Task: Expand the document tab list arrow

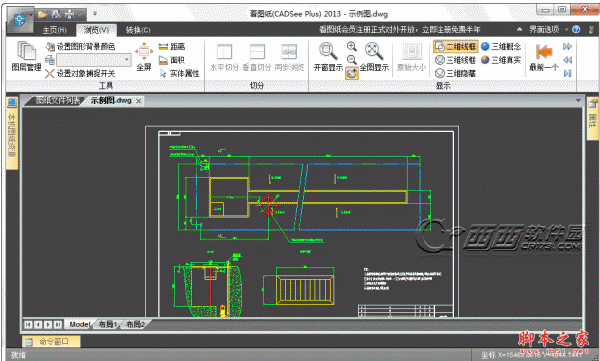Action: [x=578, y=101]
